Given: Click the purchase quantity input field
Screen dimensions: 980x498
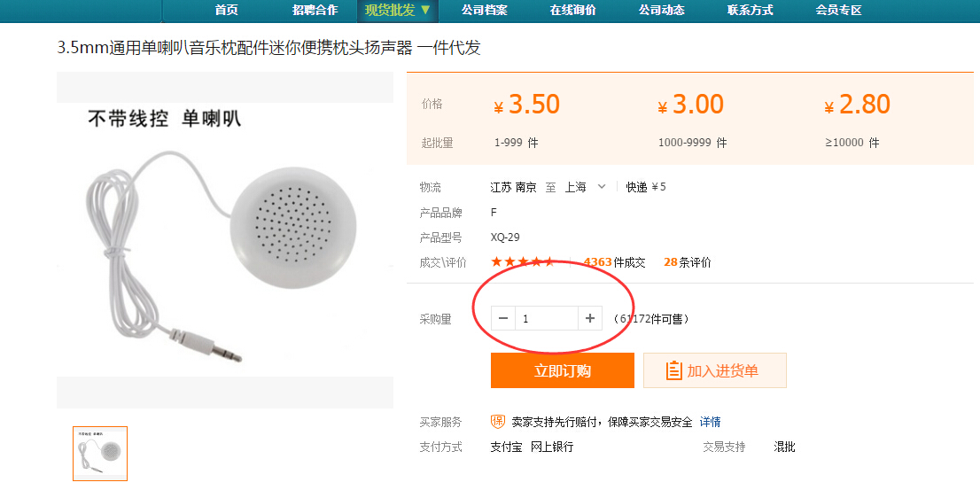Looking at the screenshot, I should (x=546, y=319).
